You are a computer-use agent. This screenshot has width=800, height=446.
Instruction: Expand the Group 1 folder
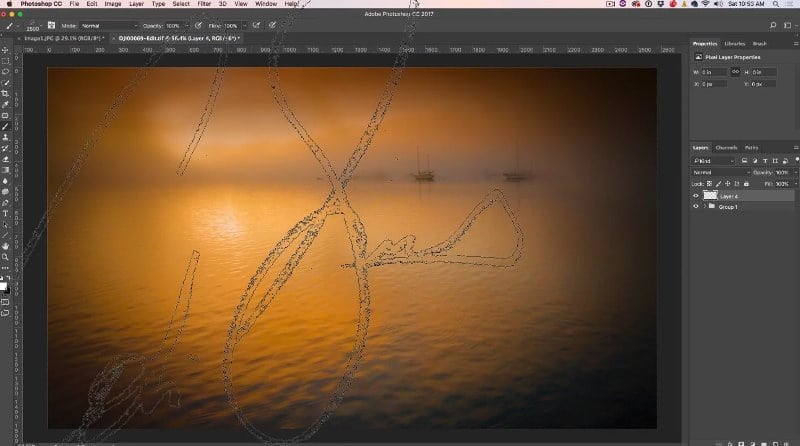[705, 207]
